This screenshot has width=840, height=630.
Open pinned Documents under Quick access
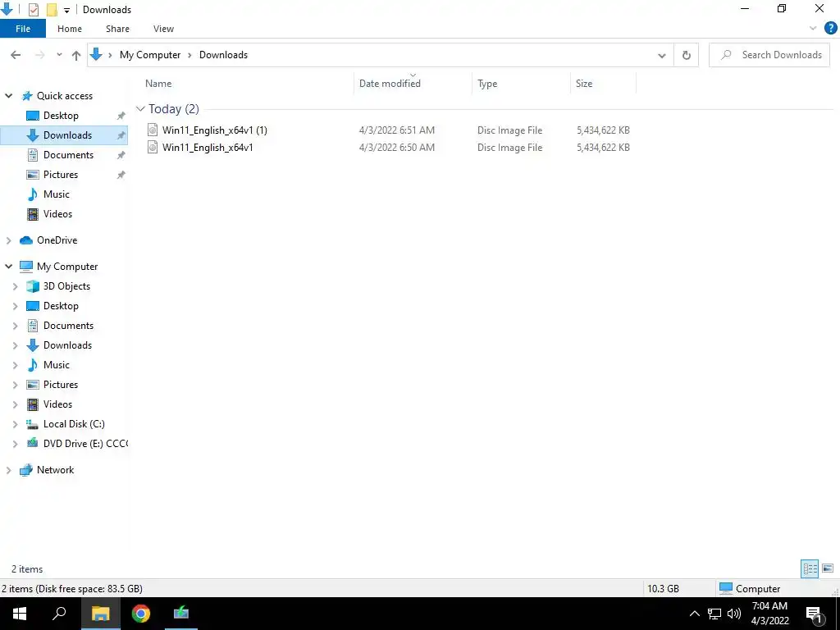tap(68, 155)
